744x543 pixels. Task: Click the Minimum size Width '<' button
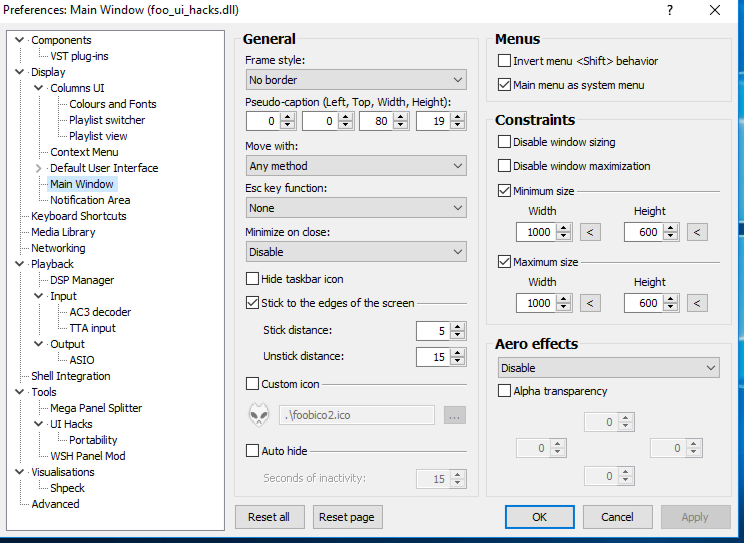click(591, 232)
